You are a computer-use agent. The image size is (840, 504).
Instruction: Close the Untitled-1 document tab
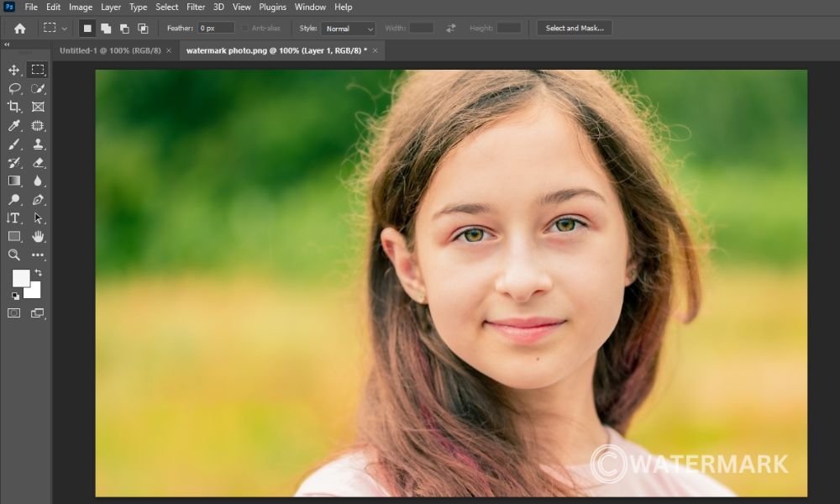(x=169, y=50)
